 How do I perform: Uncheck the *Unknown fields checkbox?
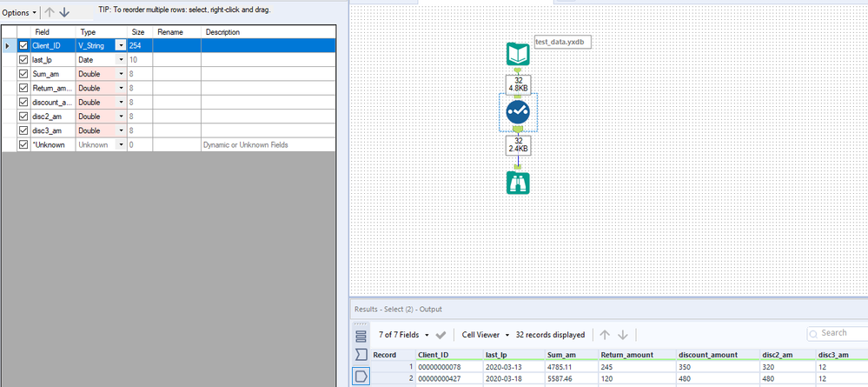tap(23, 144)
